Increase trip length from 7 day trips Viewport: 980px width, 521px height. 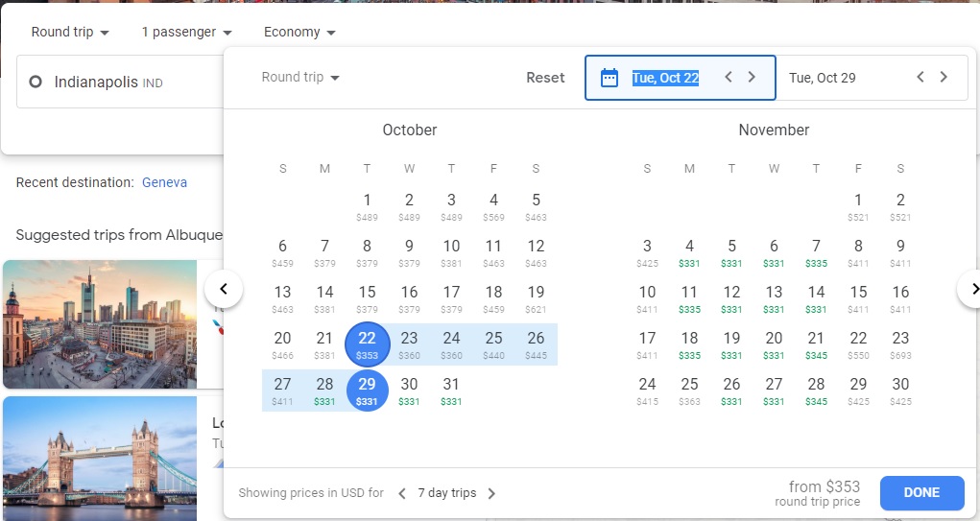pos(491,493)
